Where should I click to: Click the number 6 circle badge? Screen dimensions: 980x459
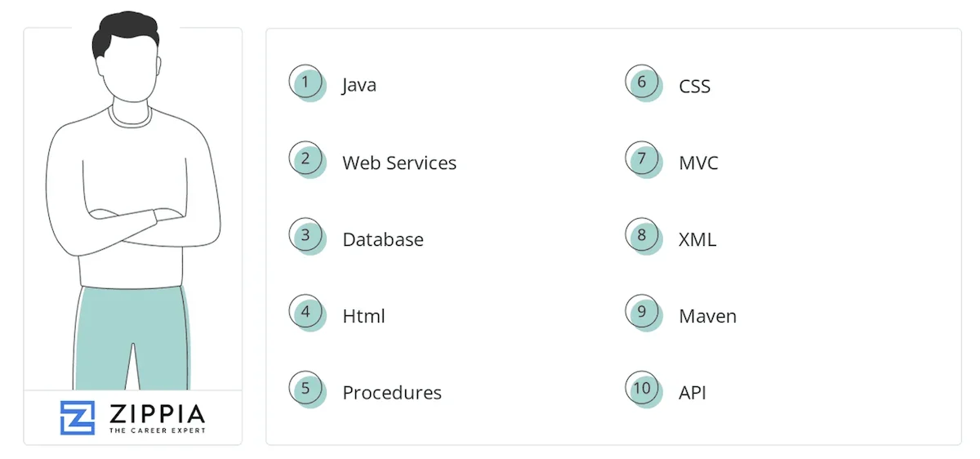(643, 82)
